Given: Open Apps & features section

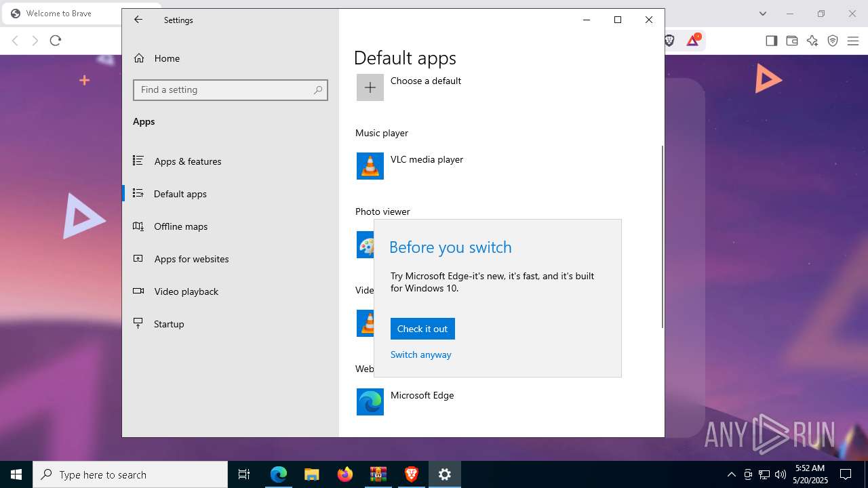Looking at the screenshot, I should (x=231, y=161).
